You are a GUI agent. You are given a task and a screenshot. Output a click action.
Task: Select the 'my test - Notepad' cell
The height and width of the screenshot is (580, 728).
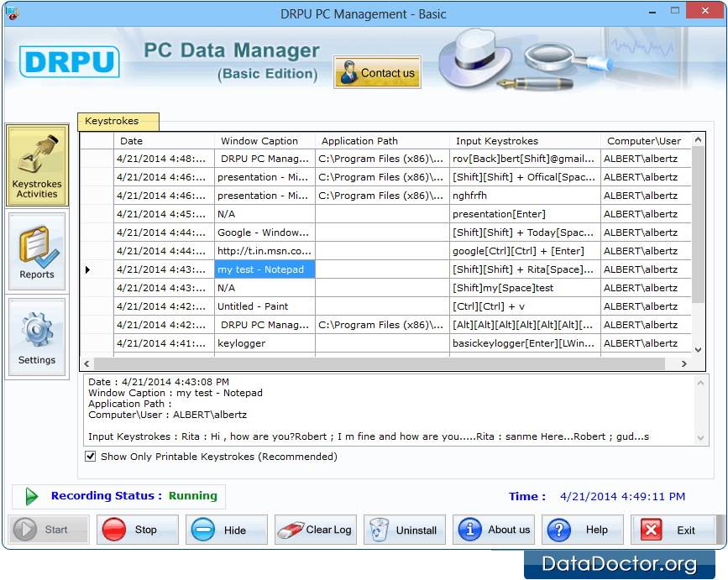point(264,269)
